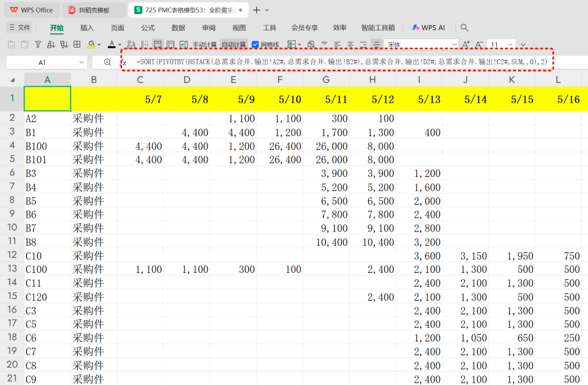588x385 pixels.
Task: Open the 文件 file menu
Action: (20, 28)
